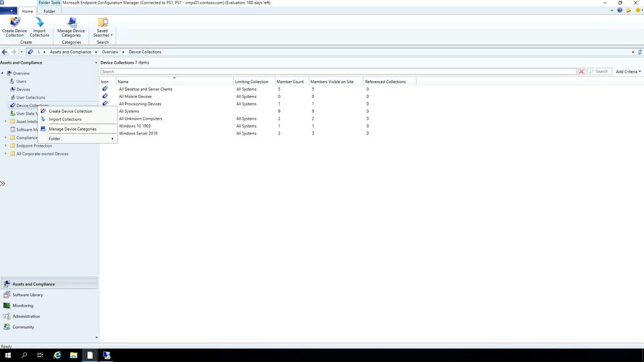The height and width of the screenshot is (362, 644).
Task: Select All Desktop and Server Clients row
Action: (x=258, y=89)
